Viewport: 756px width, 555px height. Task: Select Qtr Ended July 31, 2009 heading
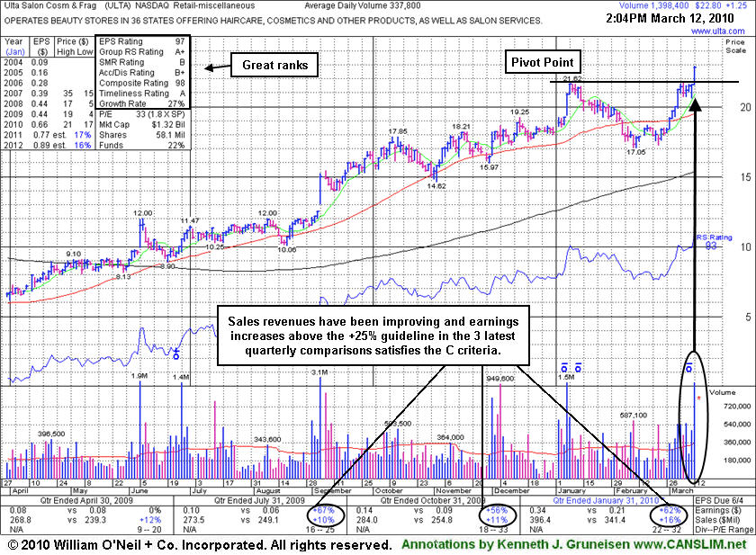(x=260, y=500)
